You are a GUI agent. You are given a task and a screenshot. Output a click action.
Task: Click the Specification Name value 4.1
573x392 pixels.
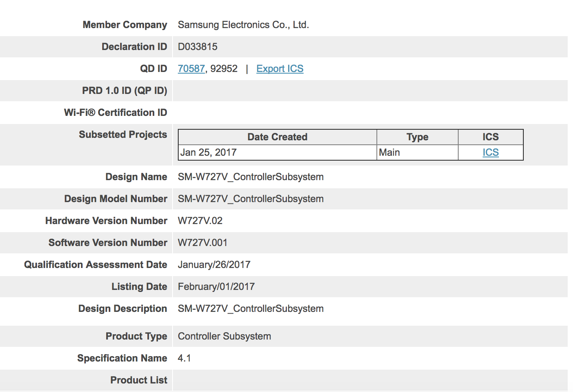184,358
